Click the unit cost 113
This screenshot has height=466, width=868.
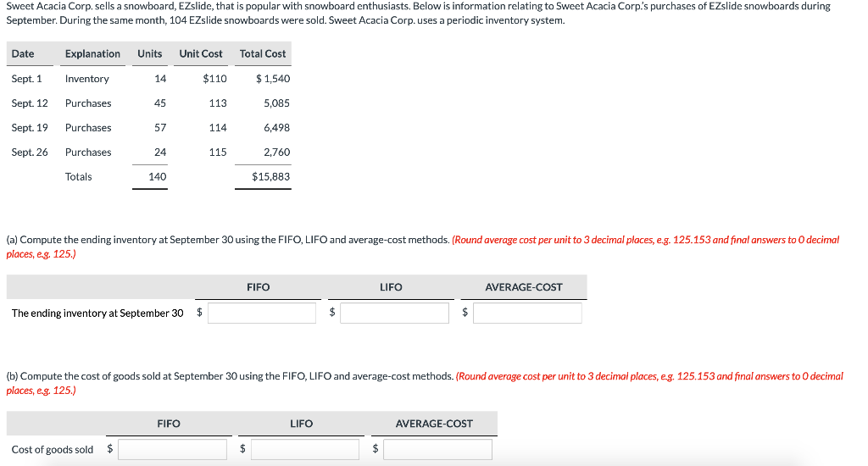click(218, 103)
